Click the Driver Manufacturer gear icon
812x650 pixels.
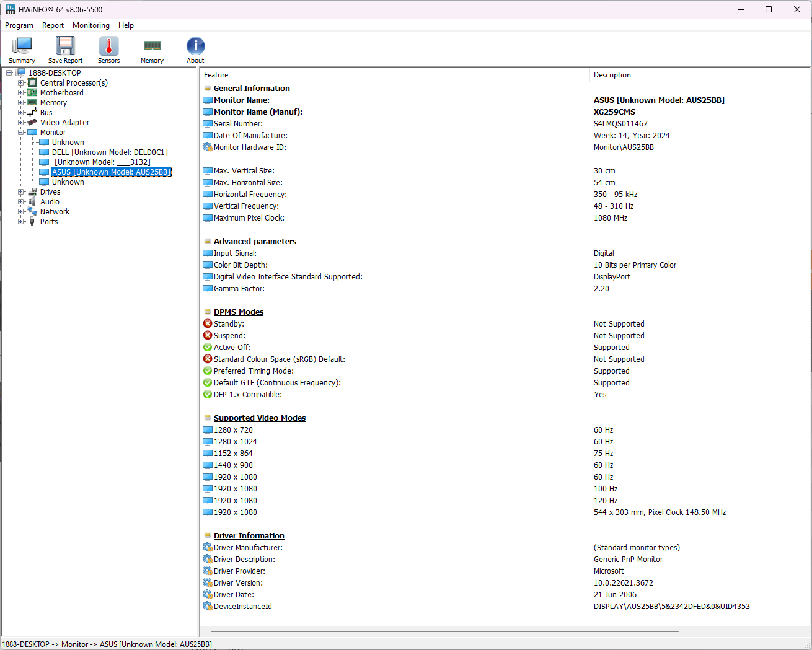point(208,548)
